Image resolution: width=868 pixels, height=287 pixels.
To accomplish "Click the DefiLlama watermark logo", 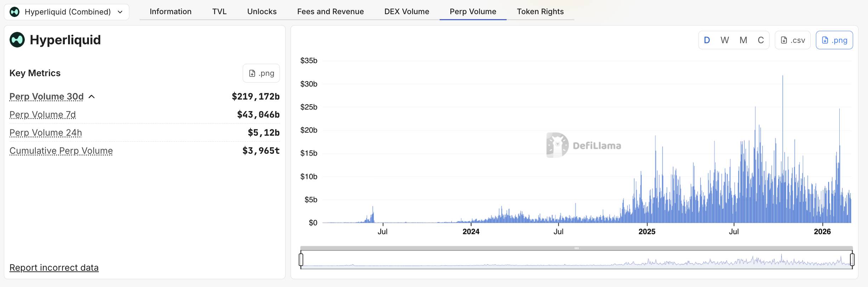I will [557, 145].
